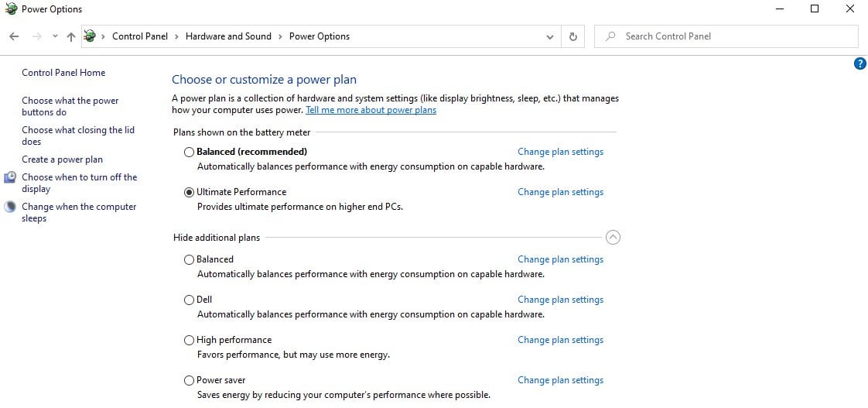This screenshot has height=408, width=868.
Task: Select the High performance plan radio button
Action: [190, 341]
